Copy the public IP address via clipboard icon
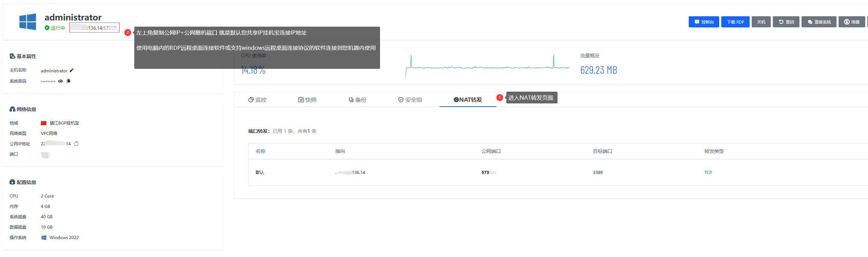This screenshot has height=257, width=868. pyautogui.click(x=76, y=144)
